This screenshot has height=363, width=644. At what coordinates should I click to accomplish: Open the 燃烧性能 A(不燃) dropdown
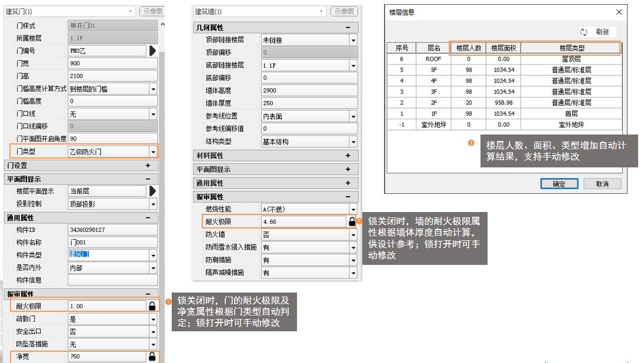pyautogui.click(x=353, y=210)
